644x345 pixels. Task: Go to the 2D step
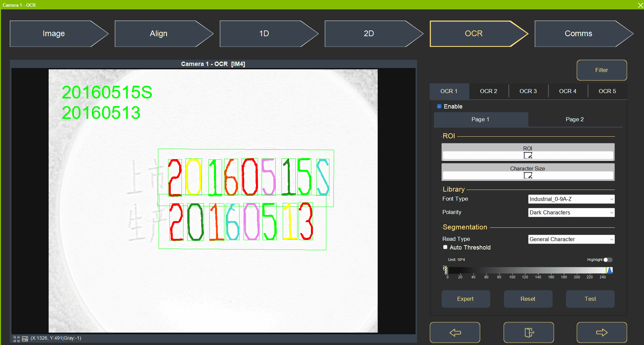click(x=374, y=33)
